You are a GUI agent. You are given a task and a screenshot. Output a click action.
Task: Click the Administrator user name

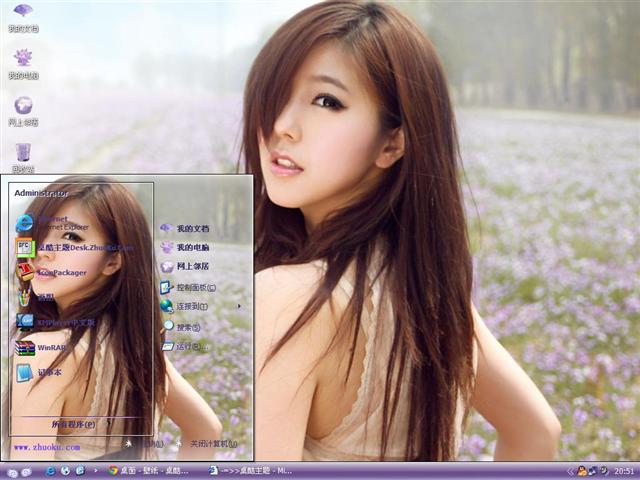point(41,193)
